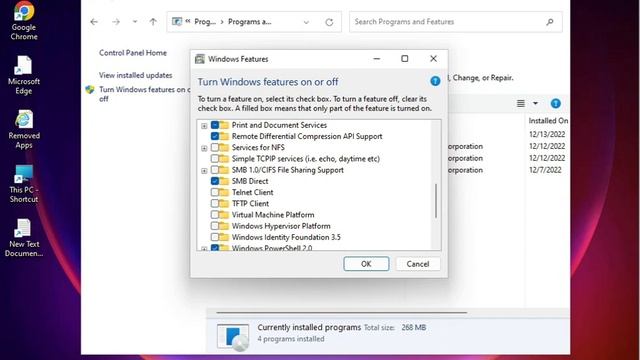Uncheck the SMB Direct checkbox
Screen dimensions: 640x360
215,181
